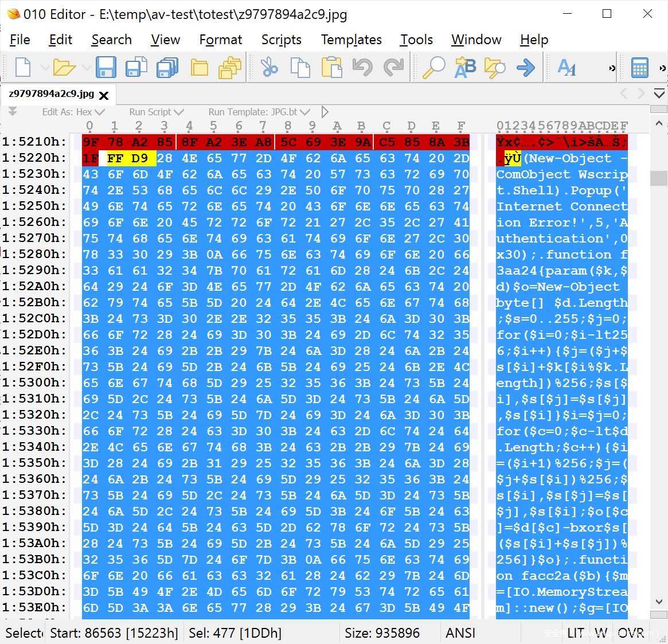The image size is (668, 644).
Task: Toggle the W indicator in status bar
Action: click(600, 633)
